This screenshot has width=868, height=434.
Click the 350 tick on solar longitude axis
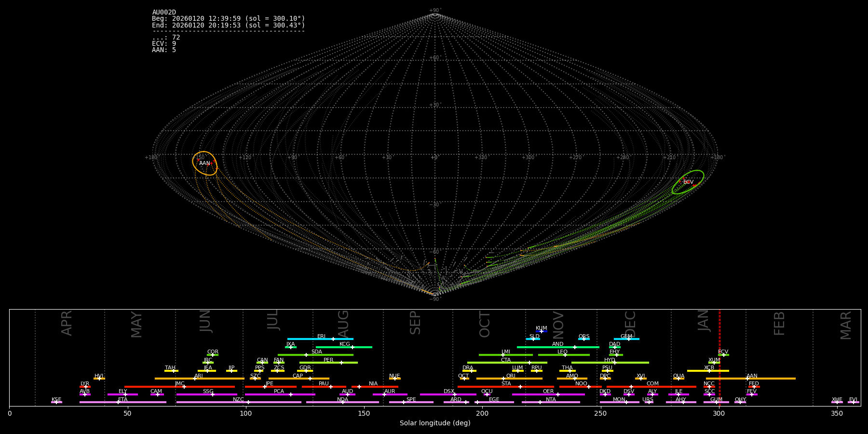click(837, 413)
